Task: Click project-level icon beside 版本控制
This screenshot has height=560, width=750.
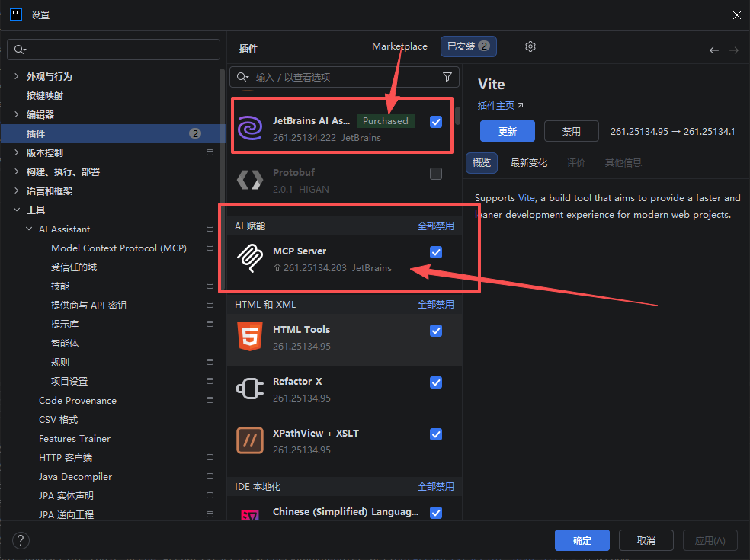Action: coord(210,152)
